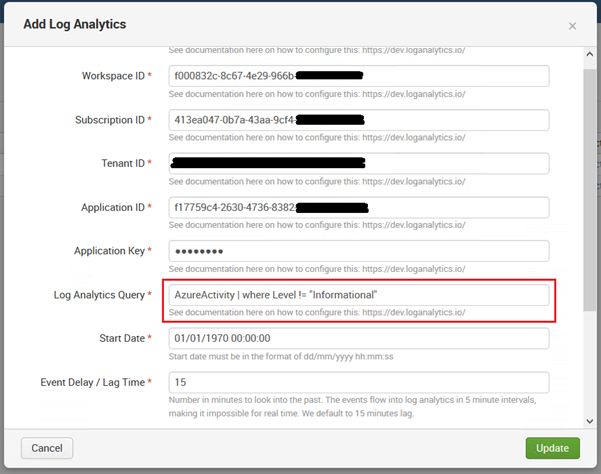Click the Workspace ID input field

(x=358, y=76)
